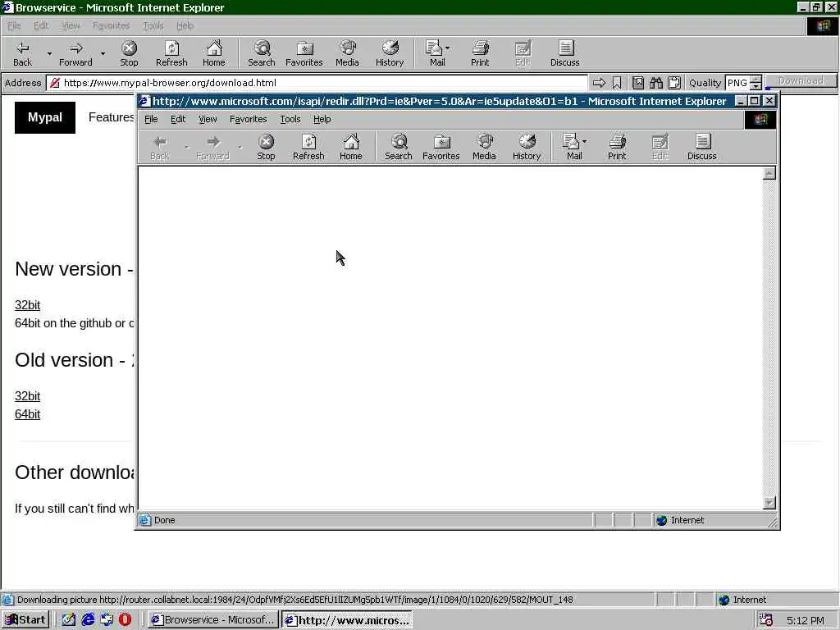Image resolution: width=840 pixels, height=630 pixels.
Task: Switch to the http://www.micros... taskbar button
Action: tap(347, 620)
